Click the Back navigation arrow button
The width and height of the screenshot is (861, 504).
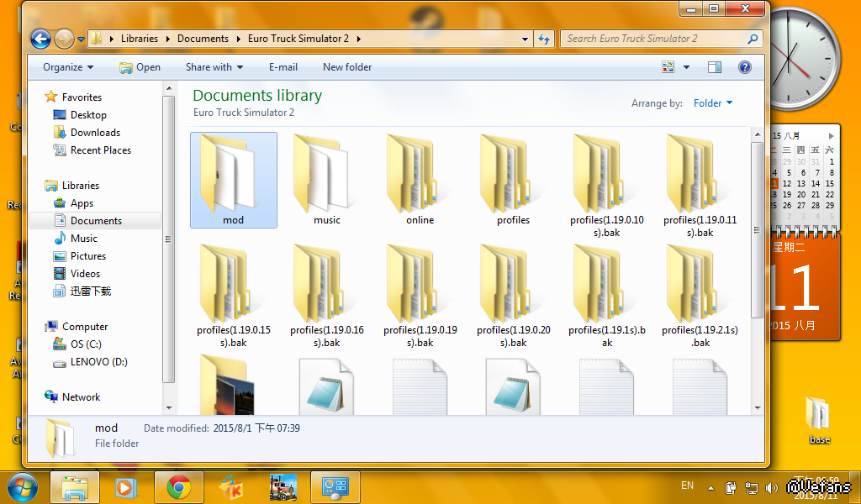click(40, 39)
